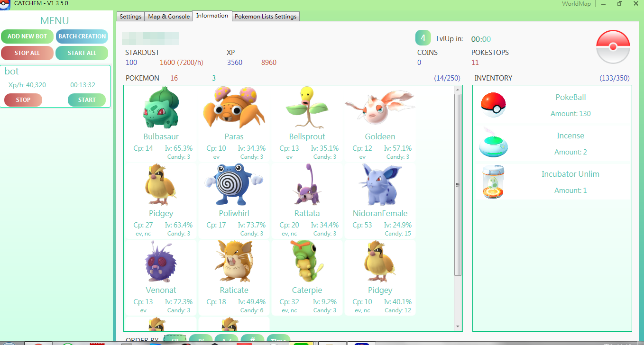
Task: Click START ALL in the menu
Action: click(x=82, y=53)
